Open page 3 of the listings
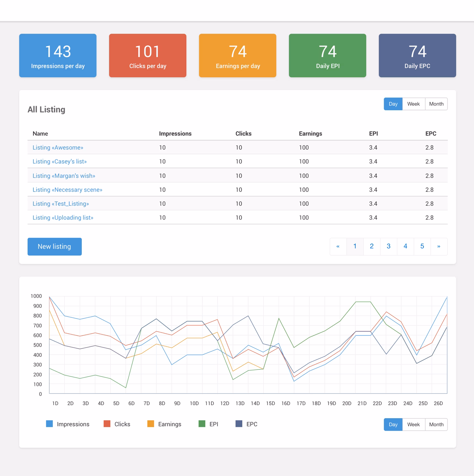Screen dimensions: 474x476 [388, 246]
